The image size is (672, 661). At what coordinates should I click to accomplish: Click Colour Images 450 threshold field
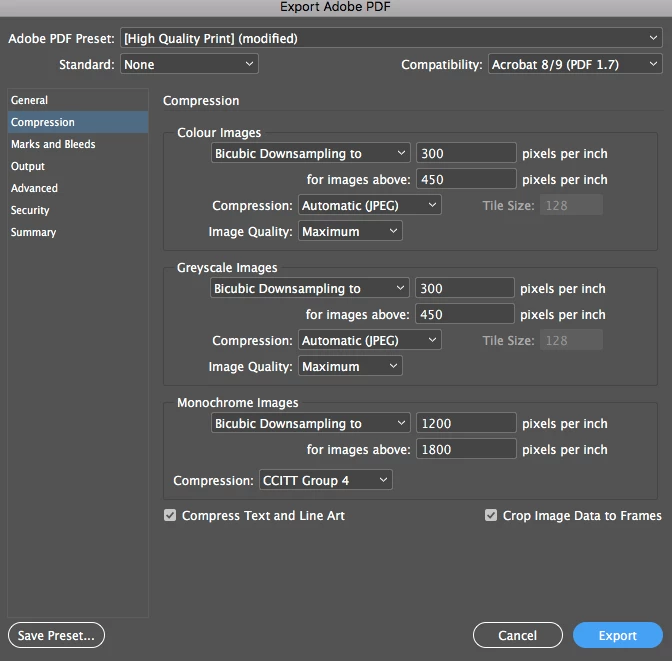click(466, 179)
